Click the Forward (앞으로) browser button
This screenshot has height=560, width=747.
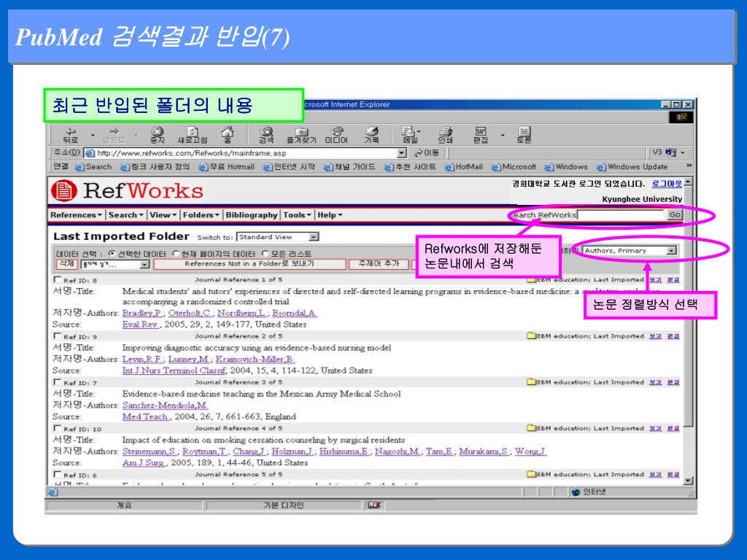tap(114, 135)
